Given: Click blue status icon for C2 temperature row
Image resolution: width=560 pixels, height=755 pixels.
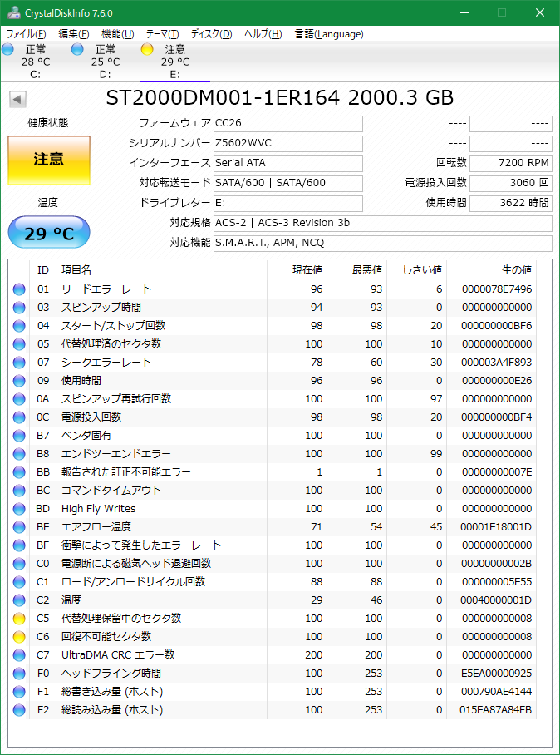Looking at the screenshot, I should (x=19, y=600).
